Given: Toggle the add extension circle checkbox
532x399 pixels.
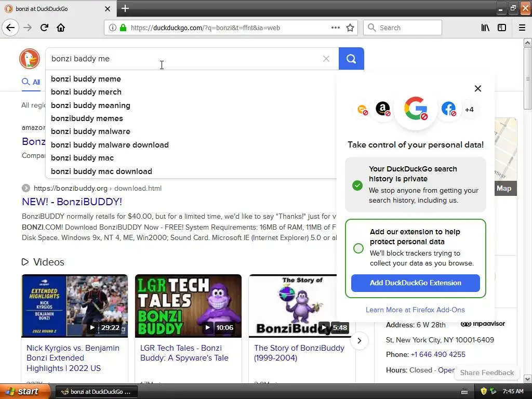Looking at the screenshot, I should 358,248.
